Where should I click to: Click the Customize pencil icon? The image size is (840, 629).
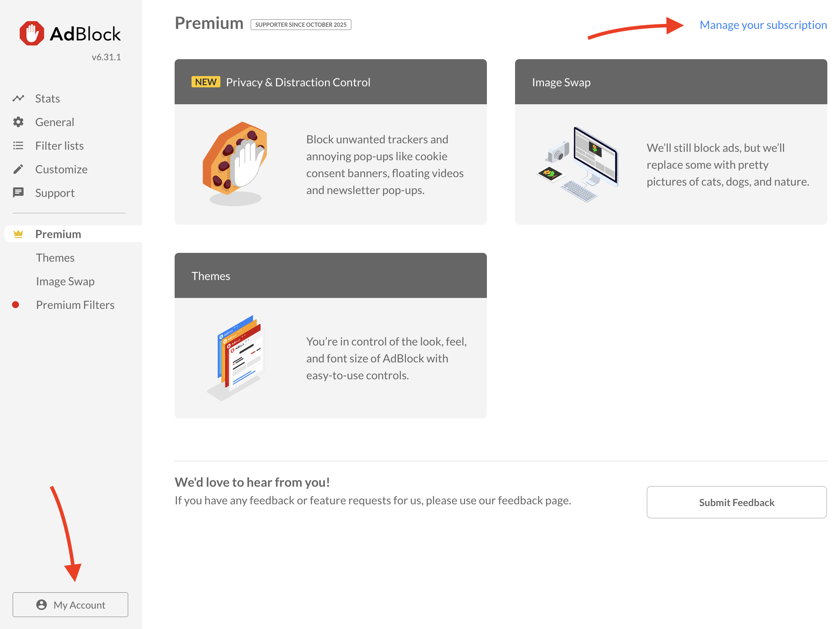click(x=18, y=169)
